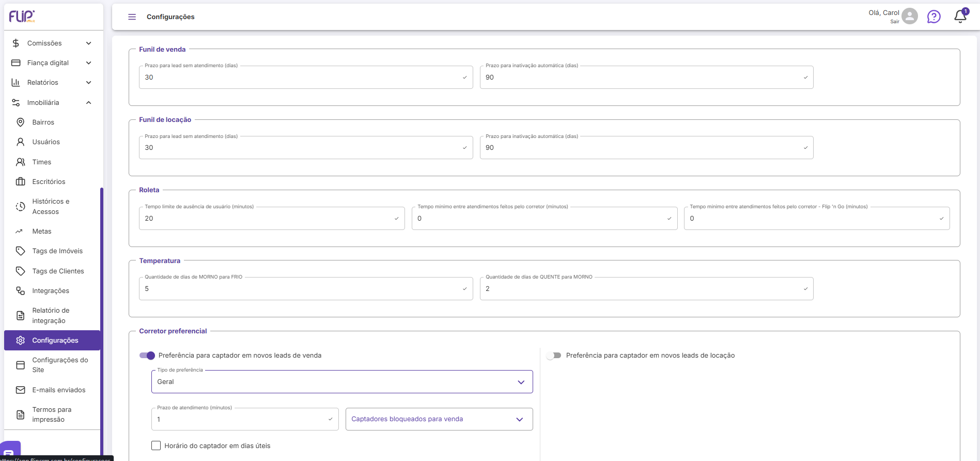Open Quantidade de dias MORNO para FRIO dropdown
Screen dimensions: 980x461
pos(306,289)
